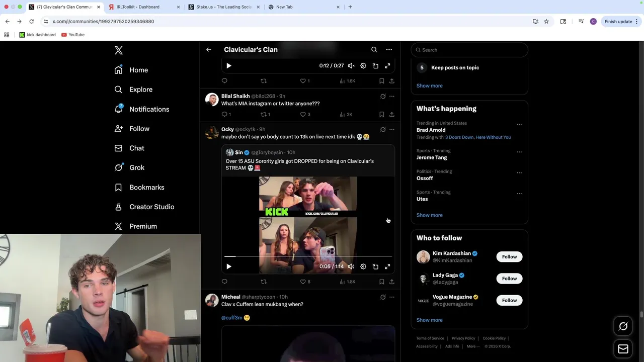Seek the Kick clip progress bar

point(308,257)
